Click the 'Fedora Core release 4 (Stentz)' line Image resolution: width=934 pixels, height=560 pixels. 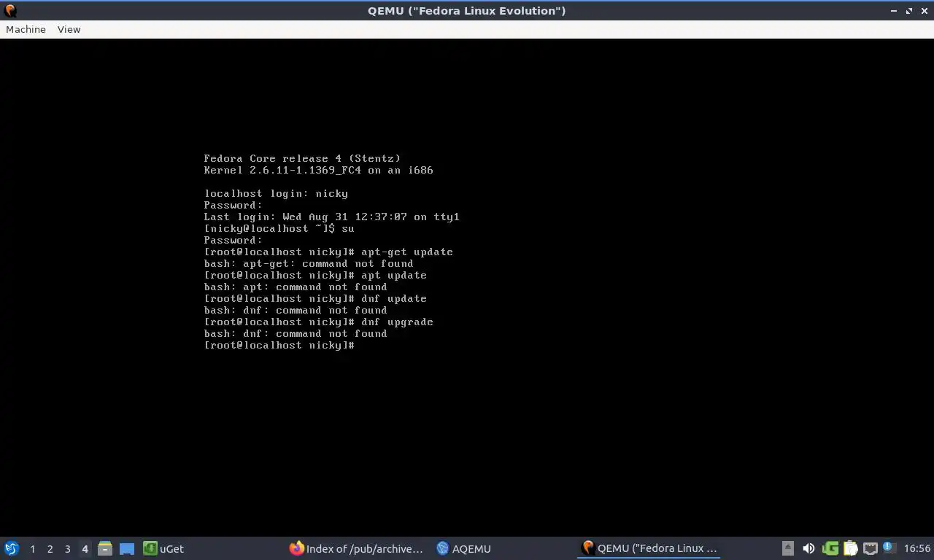[302, 158]
